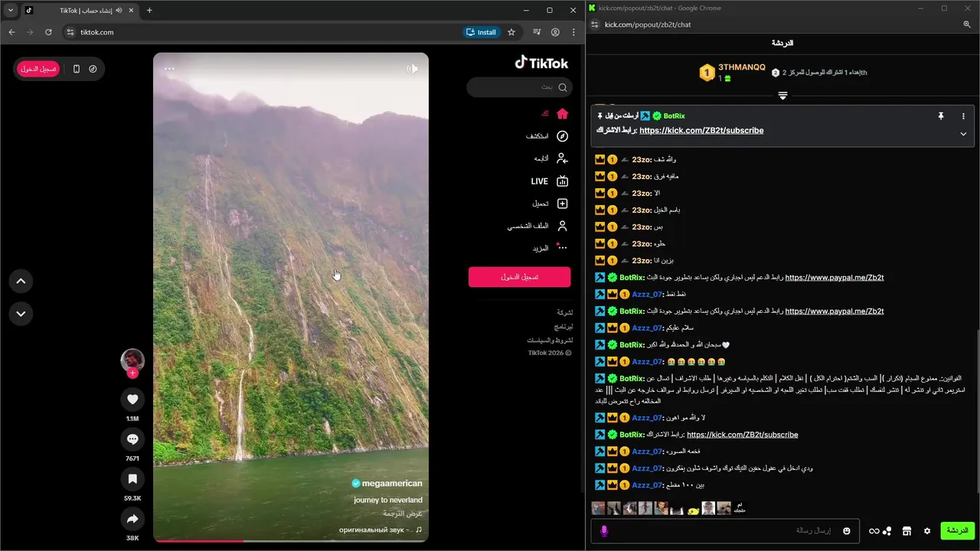Open the video's three-dots options menu
Image resolution: width=980 pixels, height=551 pixels.
pyautogui.click(x=169, y=69)
